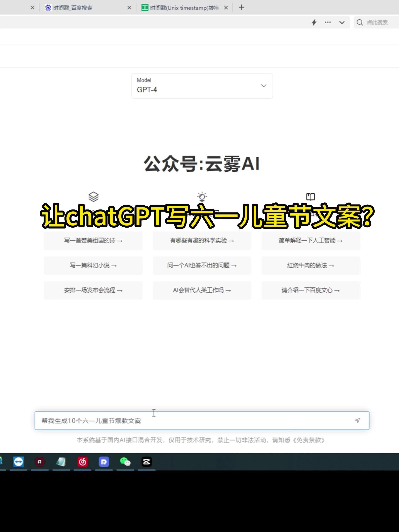
Task: Expand the toolbar chevron dropdown arrow
Action: 342,22
